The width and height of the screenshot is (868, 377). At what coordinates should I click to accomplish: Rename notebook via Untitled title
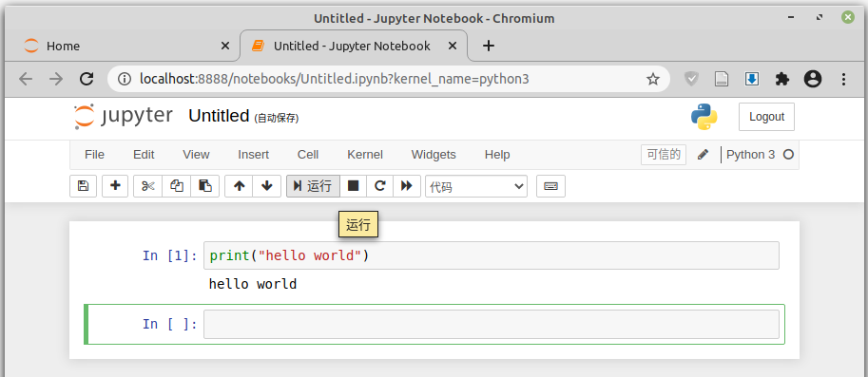pos(219,116)
